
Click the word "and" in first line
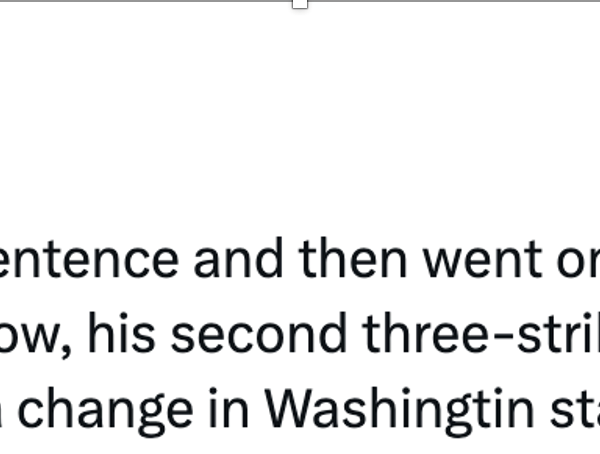tap(238, 258)
